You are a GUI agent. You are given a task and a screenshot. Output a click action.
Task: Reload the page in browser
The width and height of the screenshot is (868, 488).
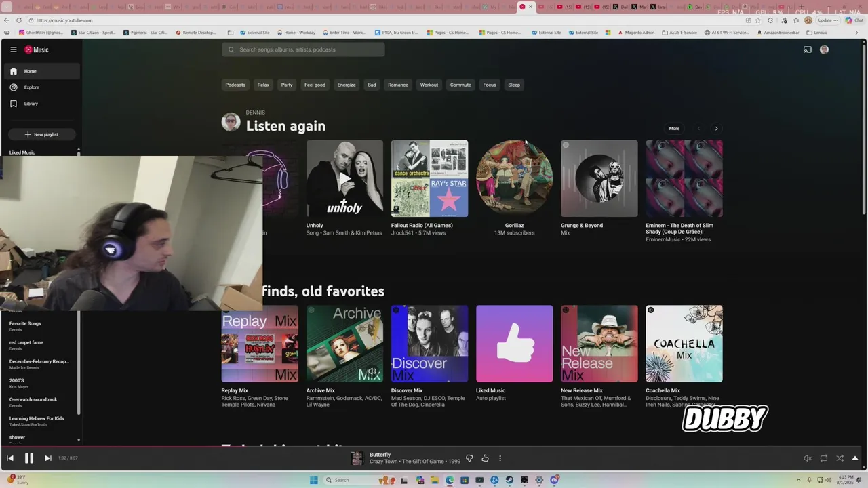pos(19,20)
